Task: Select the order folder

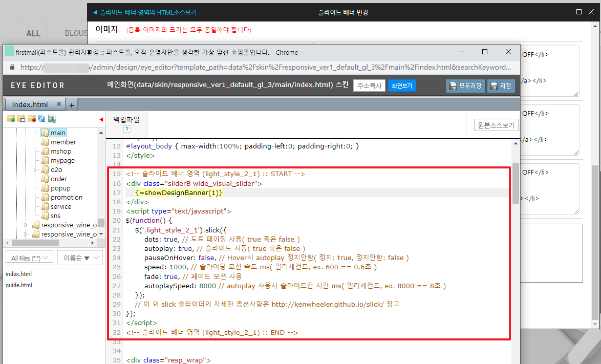Action: [x=59, y=179]
